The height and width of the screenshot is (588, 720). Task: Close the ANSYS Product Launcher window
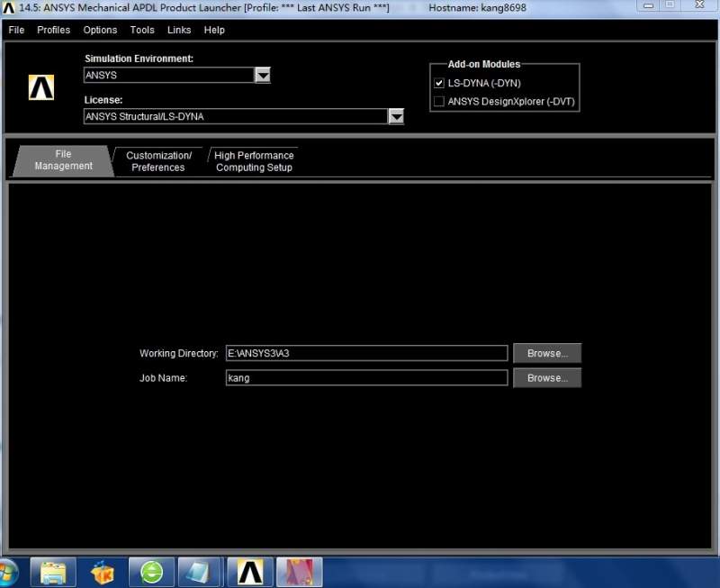(700, 5)
